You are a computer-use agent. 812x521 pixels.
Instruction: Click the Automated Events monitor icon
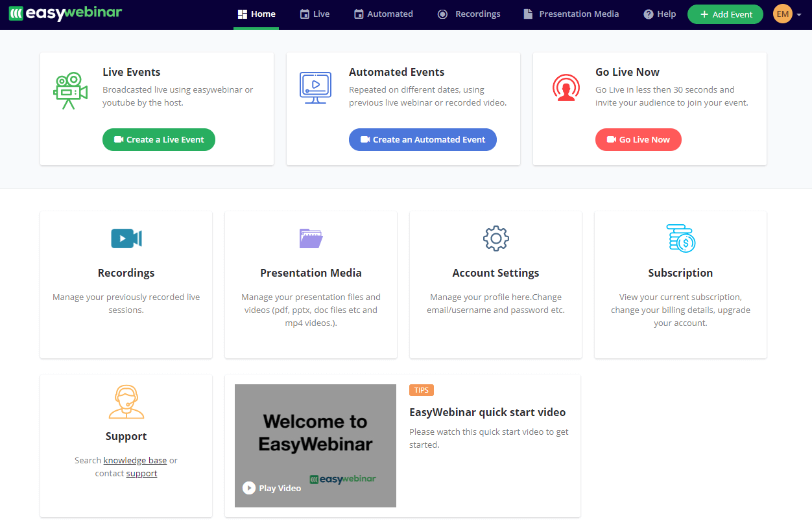pyautogui.click(x=315, y=87)
